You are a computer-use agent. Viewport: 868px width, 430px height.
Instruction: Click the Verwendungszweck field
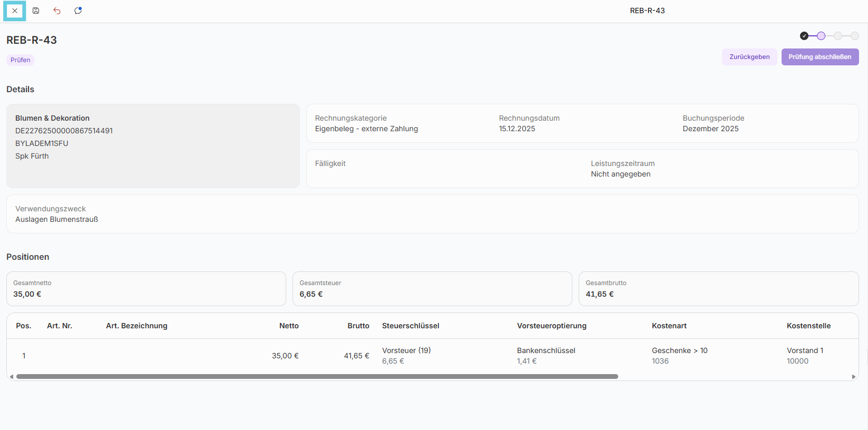point(432,214)
